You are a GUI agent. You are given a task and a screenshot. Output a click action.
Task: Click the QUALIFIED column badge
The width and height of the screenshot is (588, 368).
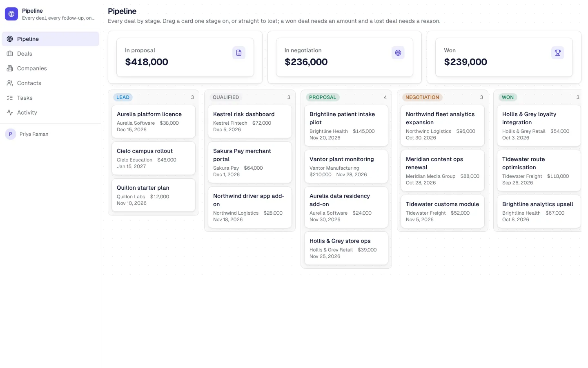pyautogui.click(x=226, y=97)
